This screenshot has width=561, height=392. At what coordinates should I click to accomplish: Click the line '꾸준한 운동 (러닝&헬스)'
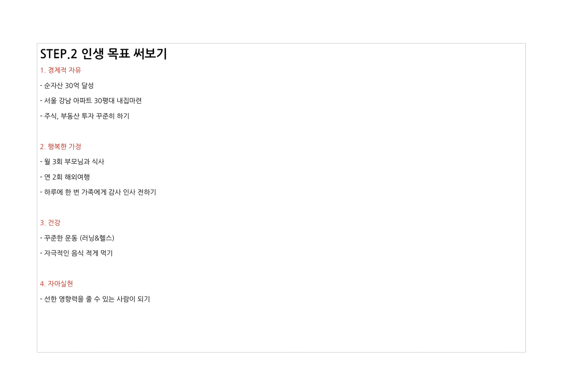[77, 238]
